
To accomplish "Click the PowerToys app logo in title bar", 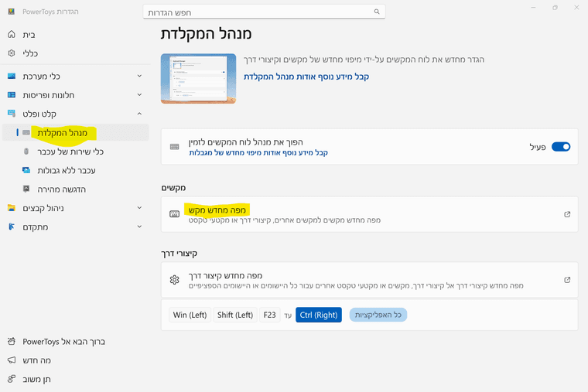I will [12, 12].
